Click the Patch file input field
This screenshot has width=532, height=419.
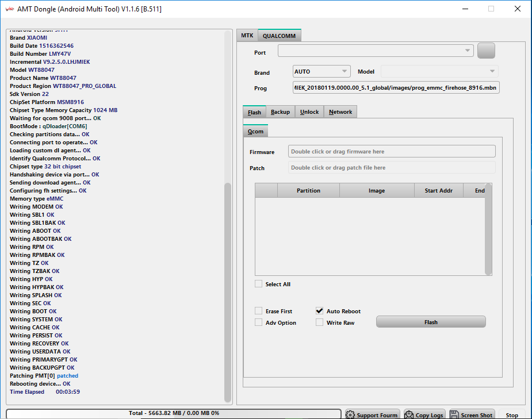click(x=392, y=167)
